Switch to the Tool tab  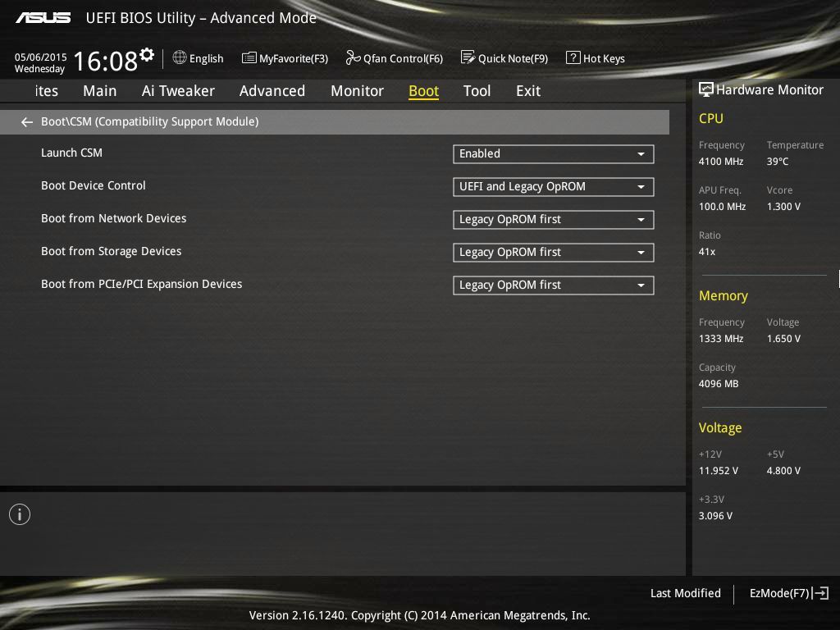[x=477, y=91]
